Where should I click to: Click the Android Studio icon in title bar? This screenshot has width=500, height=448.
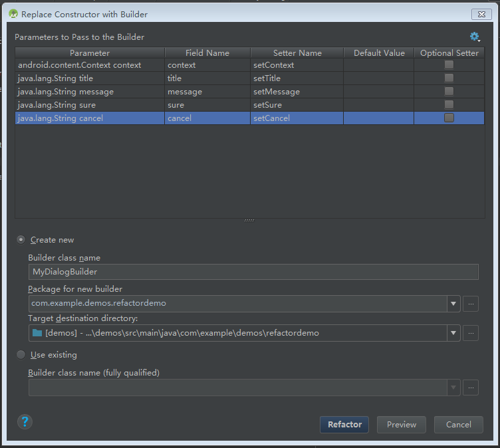point(13,13)
